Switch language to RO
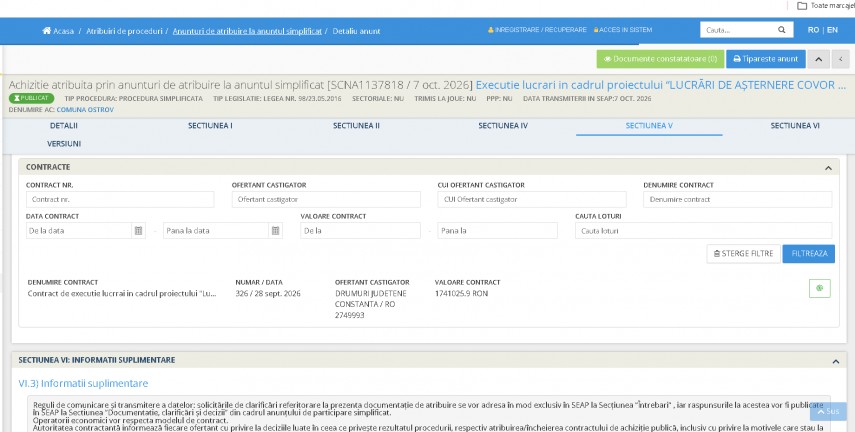The height and width of the screenshot is (432, 855). pos(813,30)
